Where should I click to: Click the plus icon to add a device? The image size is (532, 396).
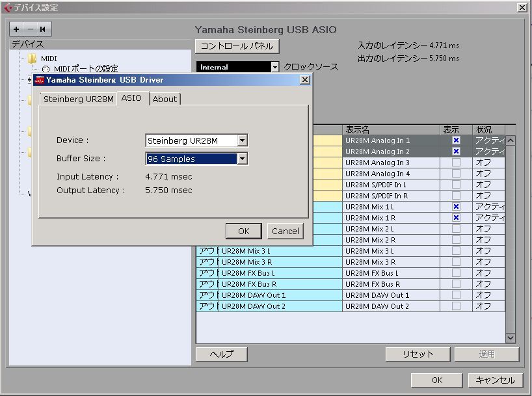pyautogui.click(x=16, y=29)
